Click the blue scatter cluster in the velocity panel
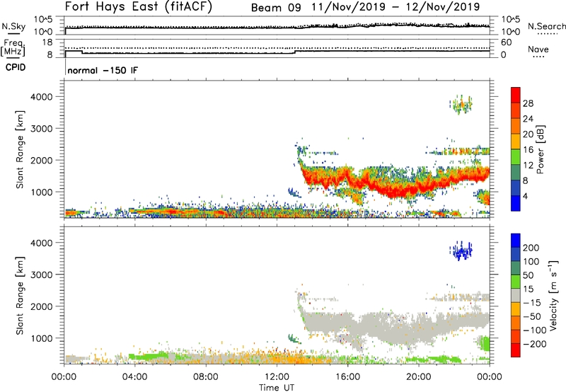Screen dimensions: 566x392 pyautogui.click(x=461, y=250)
